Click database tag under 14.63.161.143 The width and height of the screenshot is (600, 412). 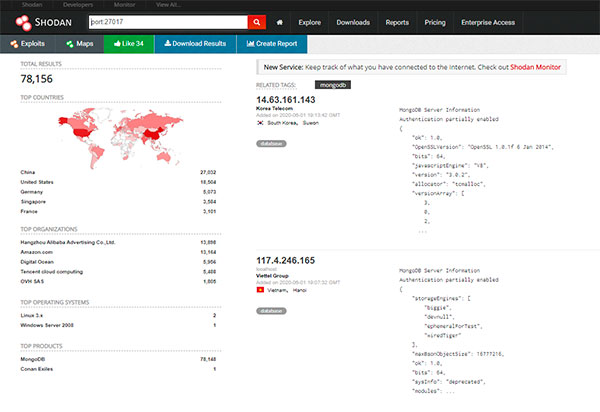271,144
